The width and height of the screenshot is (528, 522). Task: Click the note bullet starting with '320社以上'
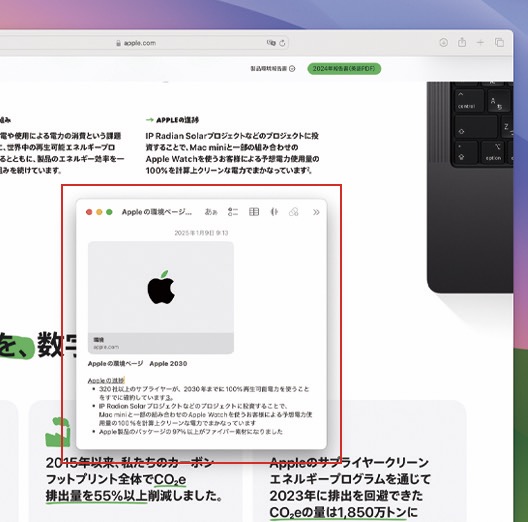(204, 393)
